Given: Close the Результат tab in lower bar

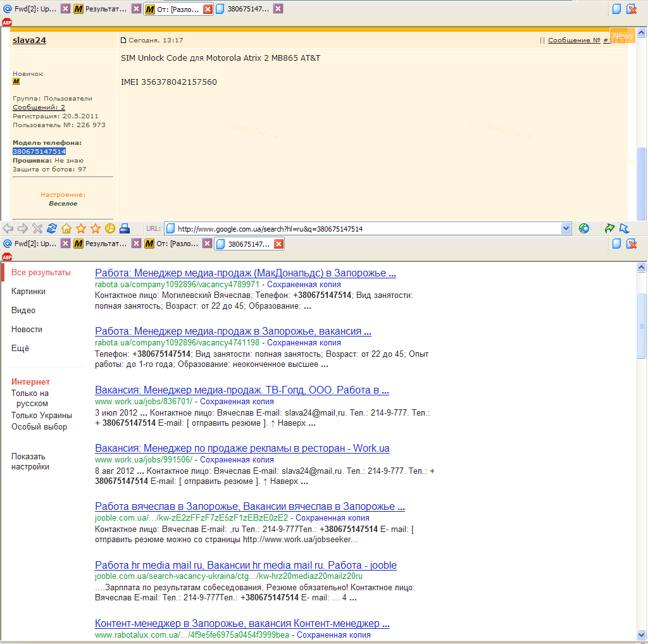Looking at the screenshot, I should click(x=137, y=244).
